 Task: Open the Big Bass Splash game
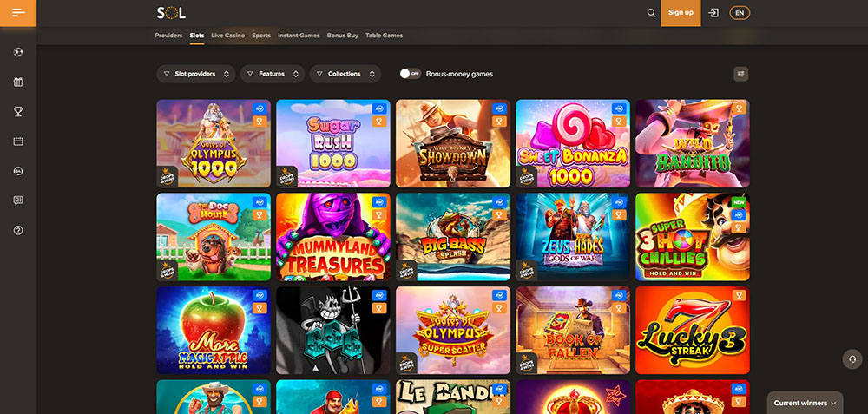[453, 237]
